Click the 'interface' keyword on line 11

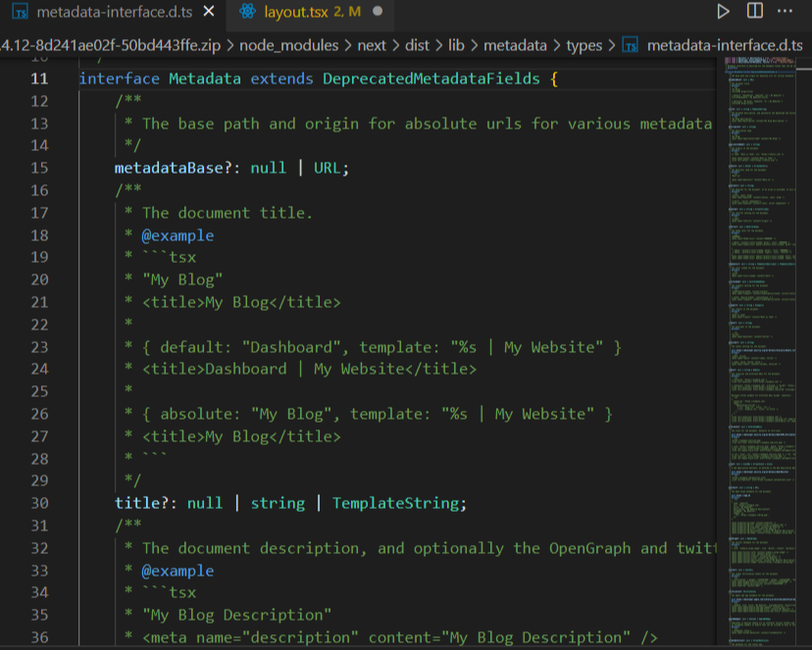(x=119, y=78)
